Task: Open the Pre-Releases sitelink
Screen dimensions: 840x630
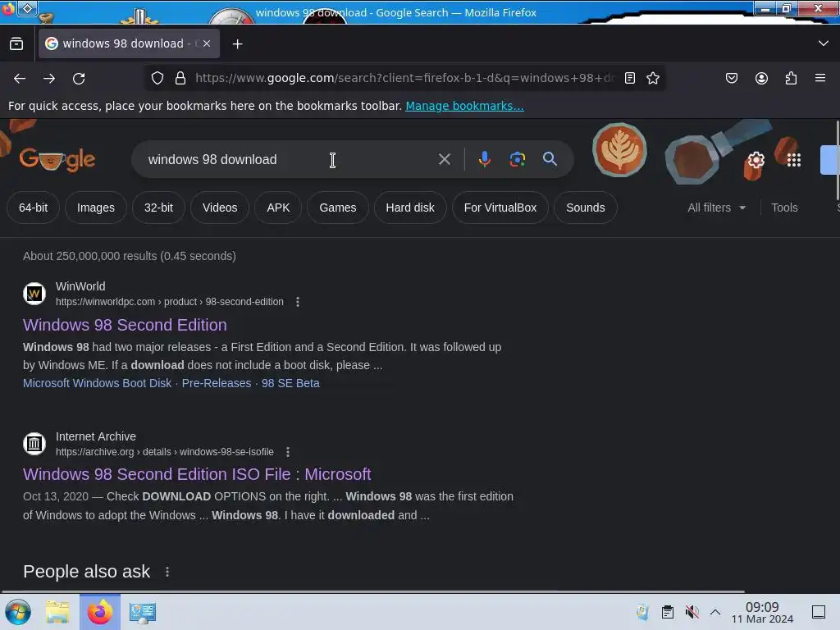Action: pyautogui.click(x=217, y=383)
